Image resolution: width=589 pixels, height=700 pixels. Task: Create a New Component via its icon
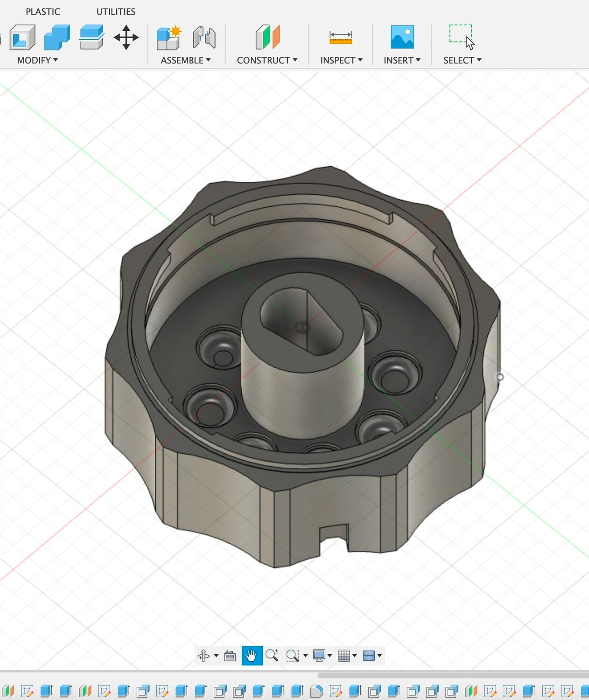[168, 38]
